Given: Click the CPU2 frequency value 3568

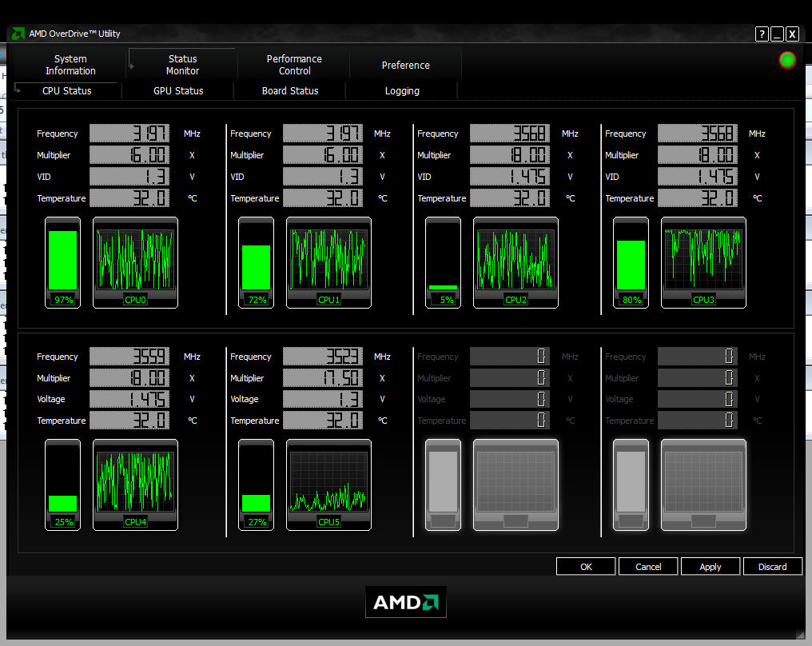Looking at the screenshot, I should click(510, 134).
